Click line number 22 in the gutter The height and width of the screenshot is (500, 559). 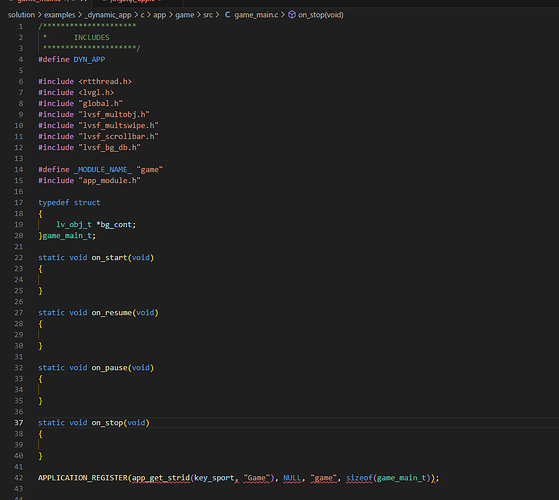pos(19,258)
